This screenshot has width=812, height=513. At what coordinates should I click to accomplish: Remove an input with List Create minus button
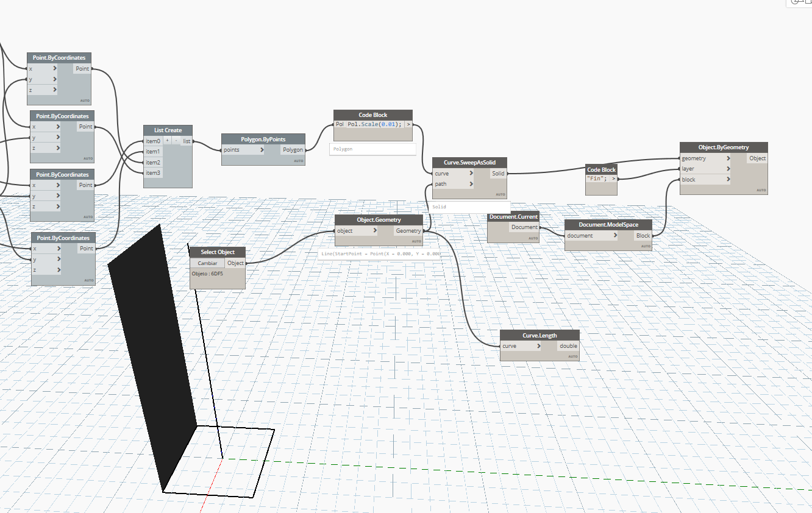[x=176, y=141]
